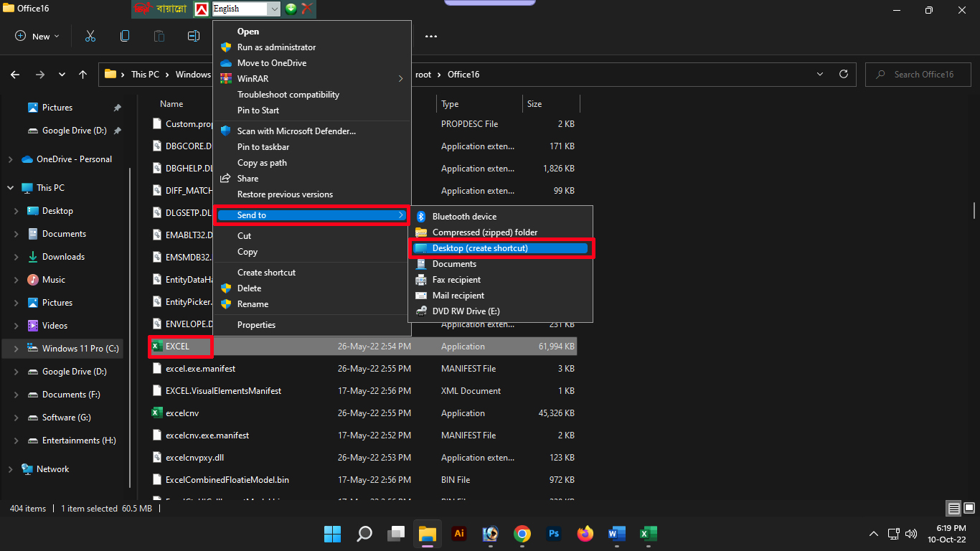Screen dimensions: 980x551
Task: Show hidden tray icons chevron
Action: [874, 534]
